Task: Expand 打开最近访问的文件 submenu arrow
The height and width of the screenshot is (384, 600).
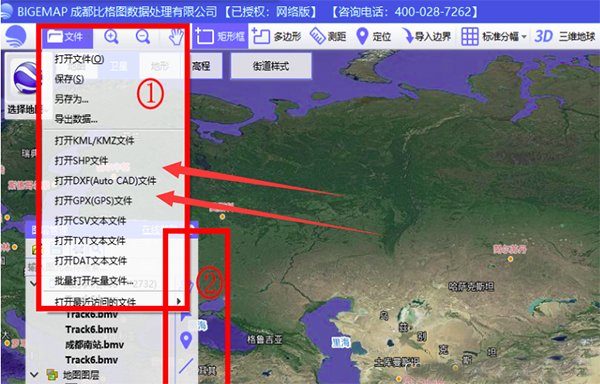Action: 179,301
